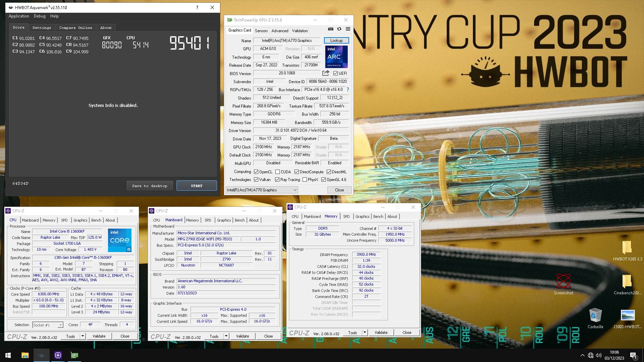Open Debug menu in Aquamark

tap(40, 16)
